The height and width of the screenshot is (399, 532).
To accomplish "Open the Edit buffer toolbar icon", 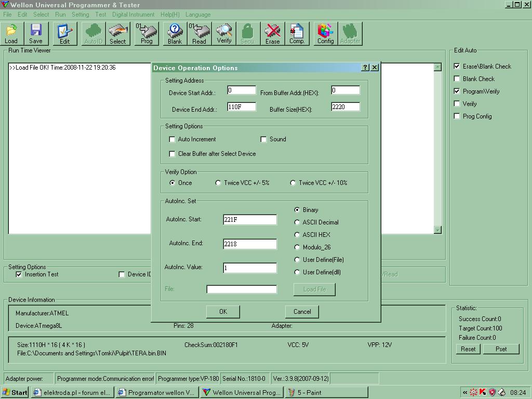I will (x=65, y=33).
